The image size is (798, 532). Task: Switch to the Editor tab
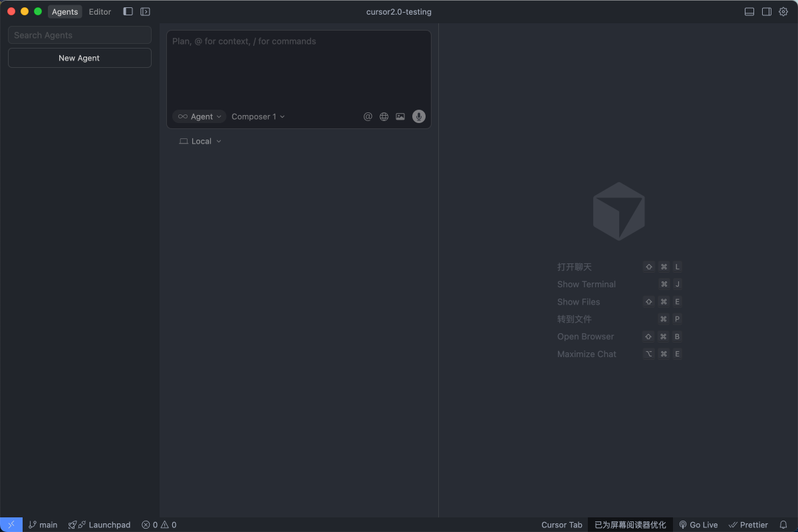(100, 11)
